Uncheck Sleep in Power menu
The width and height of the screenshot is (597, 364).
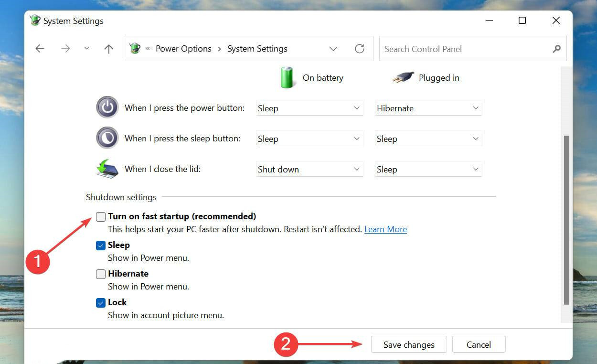tap(100, 245)
